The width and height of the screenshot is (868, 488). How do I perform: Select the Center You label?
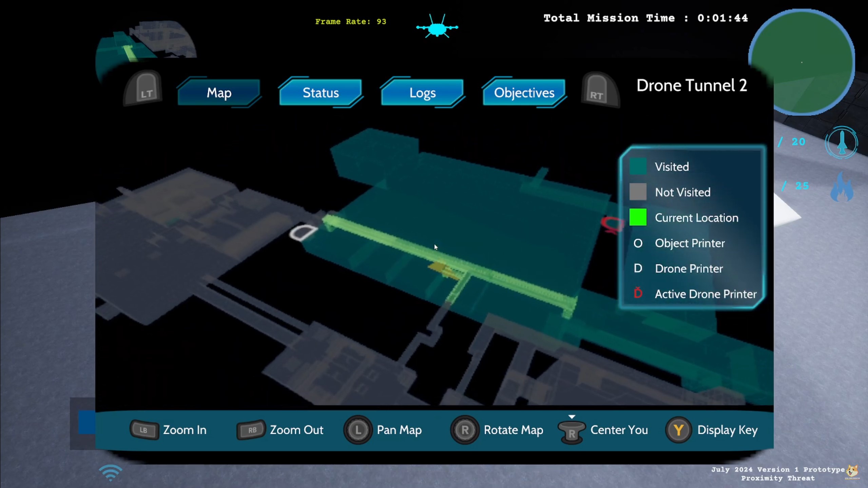tap(619, 430)
